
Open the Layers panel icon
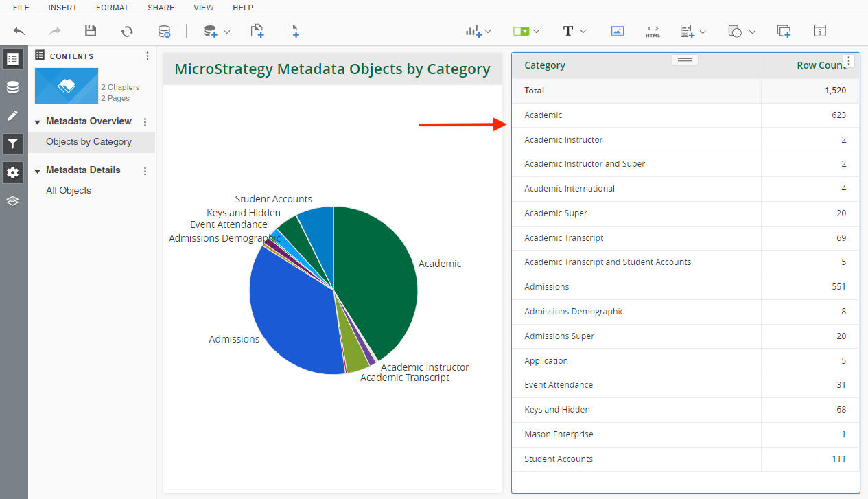(x=12, y=201)
